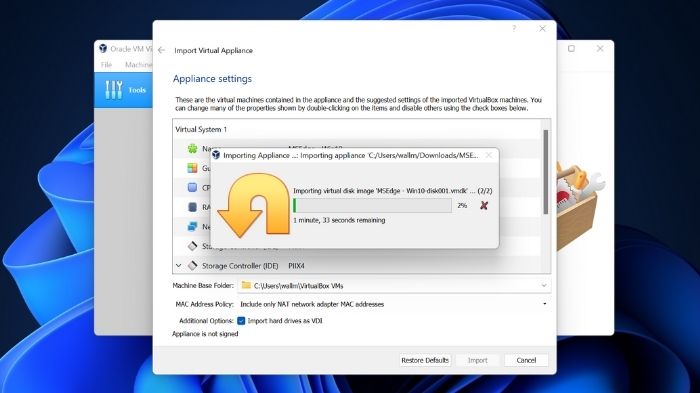Screen dimensions: 700x393
Task: Click the partially hidden storage controller icon above IDE
Action: (192, 246)
